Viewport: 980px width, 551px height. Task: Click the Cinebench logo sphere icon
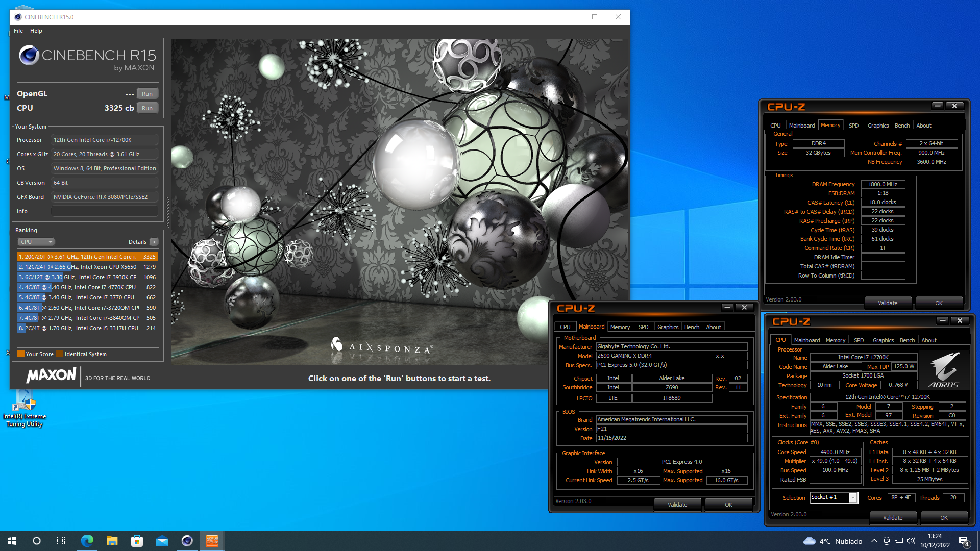29,55
